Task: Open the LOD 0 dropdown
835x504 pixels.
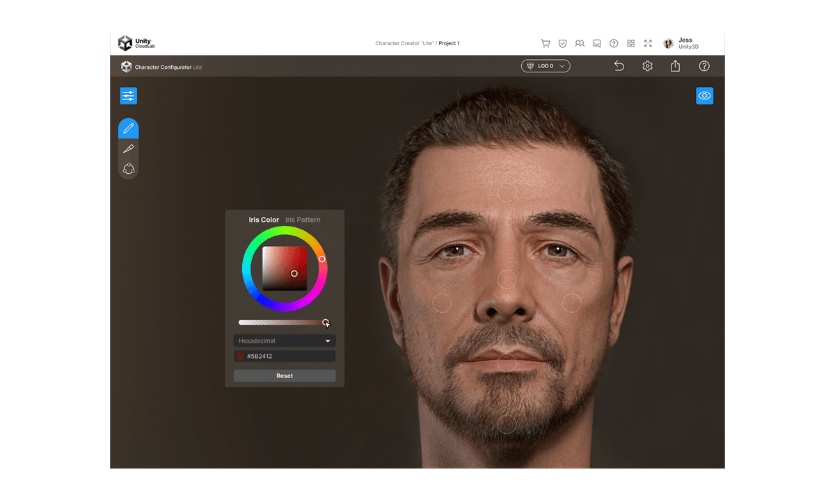Action: [x=546, y=65]
